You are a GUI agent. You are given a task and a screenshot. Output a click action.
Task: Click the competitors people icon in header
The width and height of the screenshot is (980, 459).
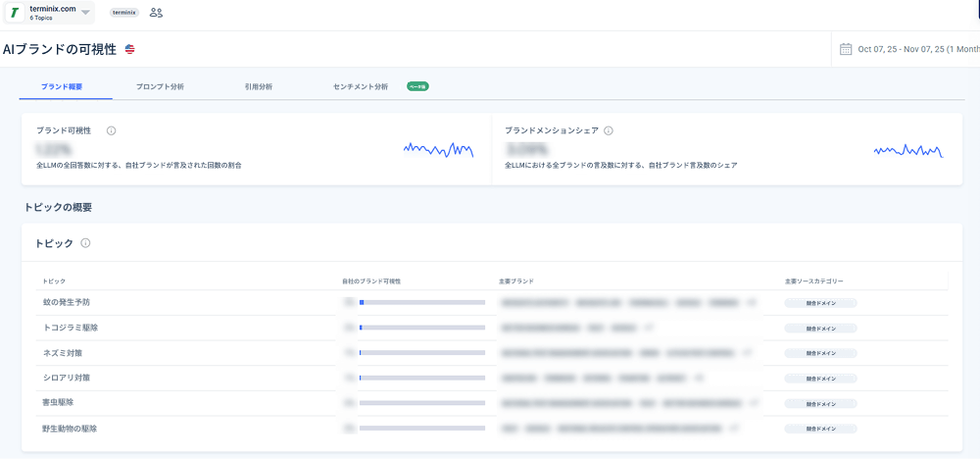coord(156,13)
